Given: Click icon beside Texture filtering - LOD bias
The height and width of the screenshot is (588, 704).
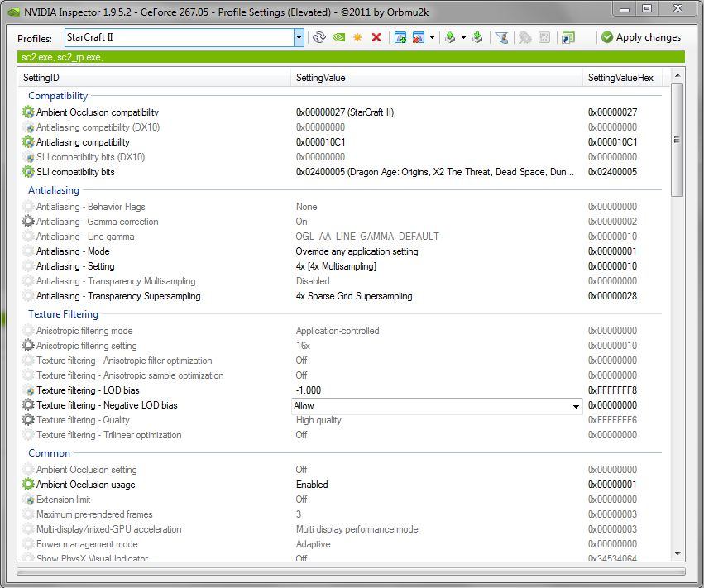Looking at the screenshot, I should click(30, 391).
